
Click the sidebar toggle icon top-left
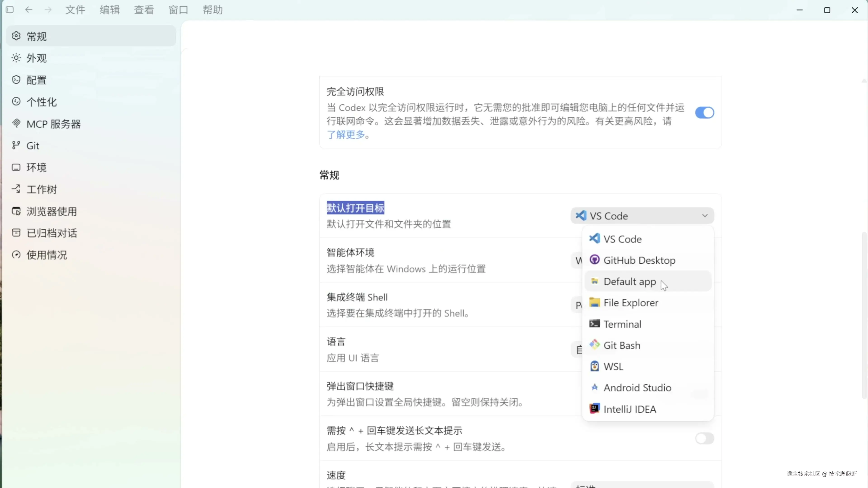pyautogui.click(x=10, y=10)
